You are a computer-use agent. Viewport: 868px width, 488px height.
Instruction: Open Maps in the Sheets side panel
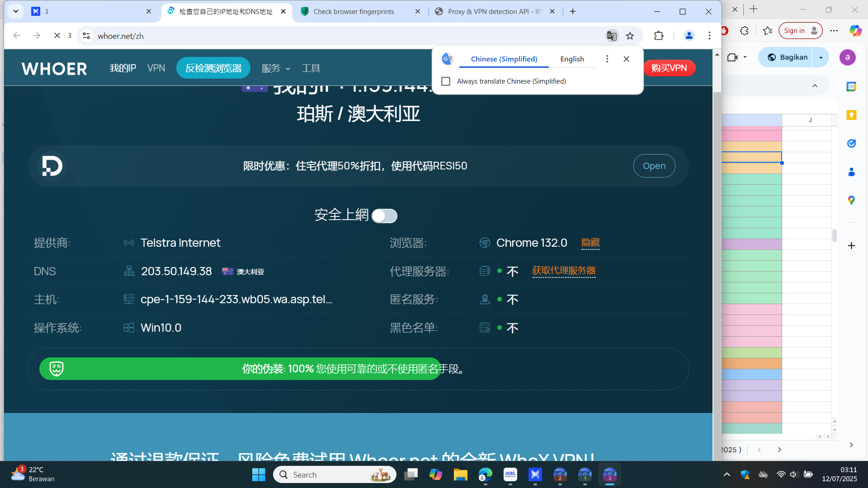(x=851, y=200)
